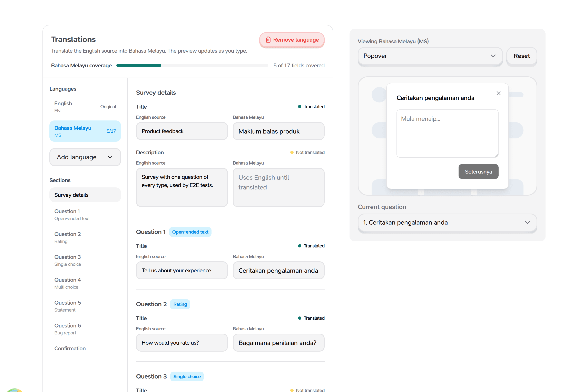Click the Survey details heading in the editor
Image resolution: width=588 pixels, height=392 pixels.
(156, 93)
